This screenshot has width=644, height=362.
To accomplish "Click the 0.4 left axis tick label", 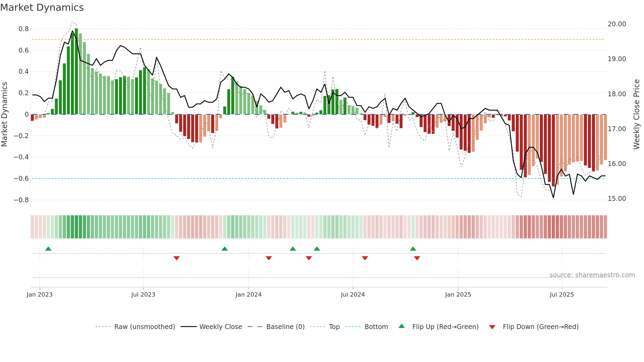I will coord(24,72).
